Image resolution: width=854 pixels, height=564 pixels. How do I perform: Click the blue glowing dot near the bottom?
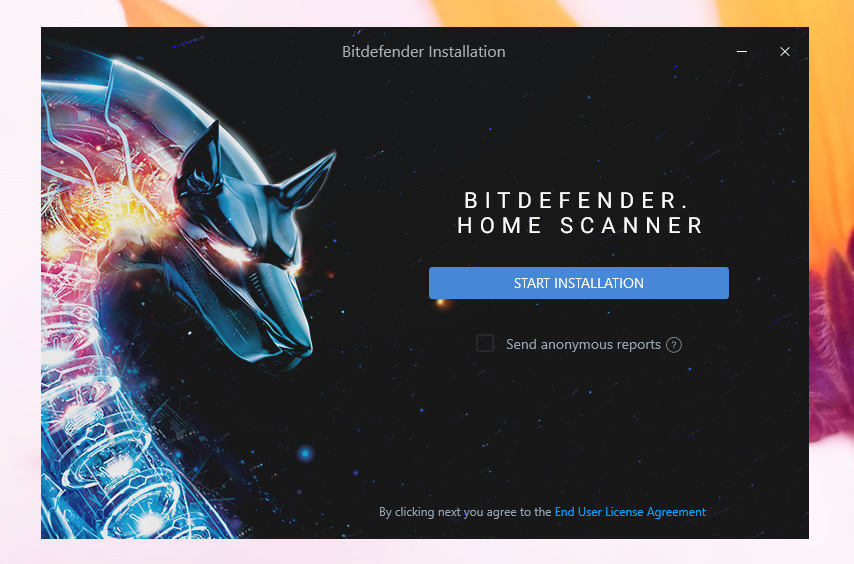306,453
